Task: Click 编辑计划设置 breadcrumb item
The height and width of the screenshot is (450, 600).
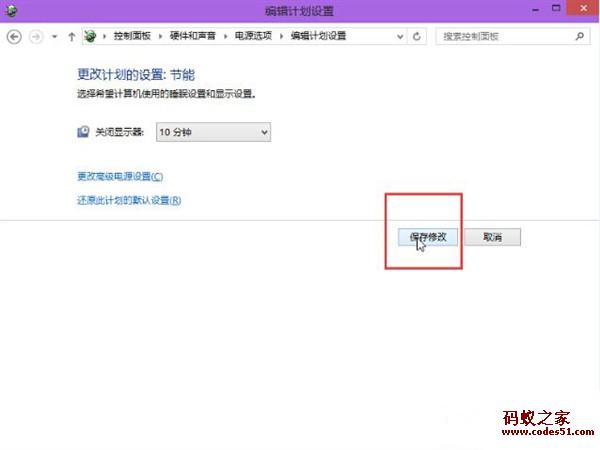Action: point(318,36)
